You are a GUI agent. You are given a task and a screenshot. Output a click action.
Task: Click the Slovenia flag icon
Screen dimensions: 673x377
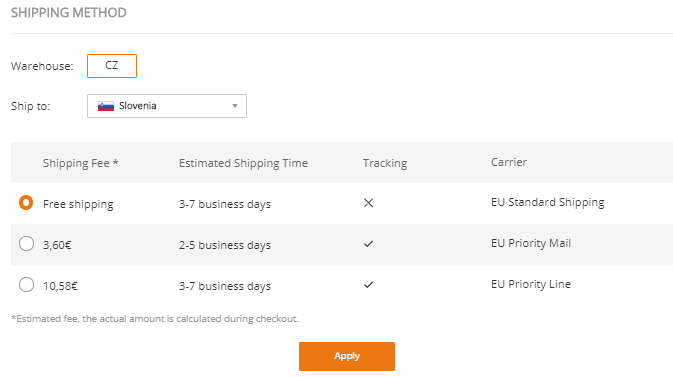[106, 106]
